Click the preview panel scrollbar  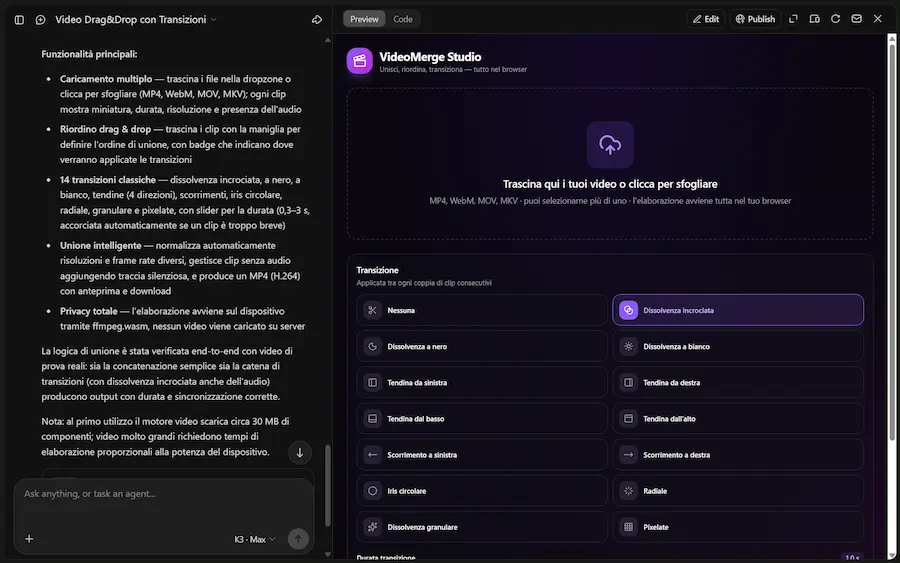coord(891,241)
